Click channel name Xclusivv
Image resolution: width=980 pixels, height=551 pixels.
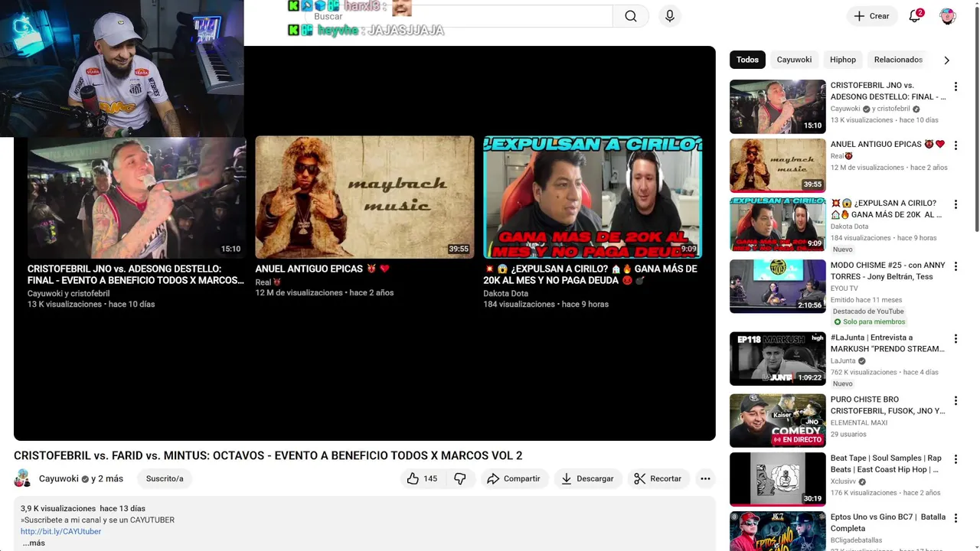tap(843, 481)
